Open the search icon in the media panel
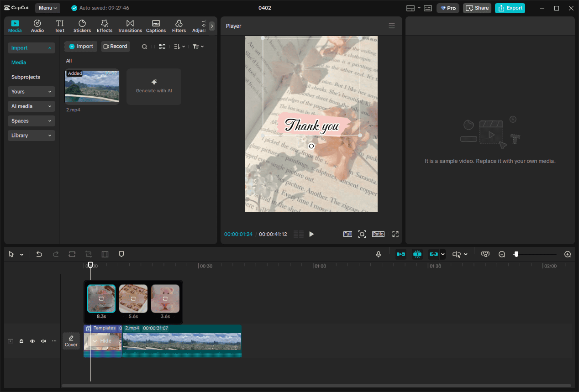This screenshot has height=392, width=579. tap(144, 46)
